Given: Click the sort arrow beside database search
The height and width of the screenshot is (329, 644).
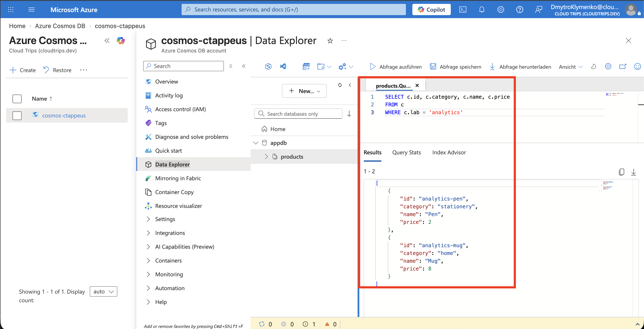Looking at the screenshot, I should point(349,114).
